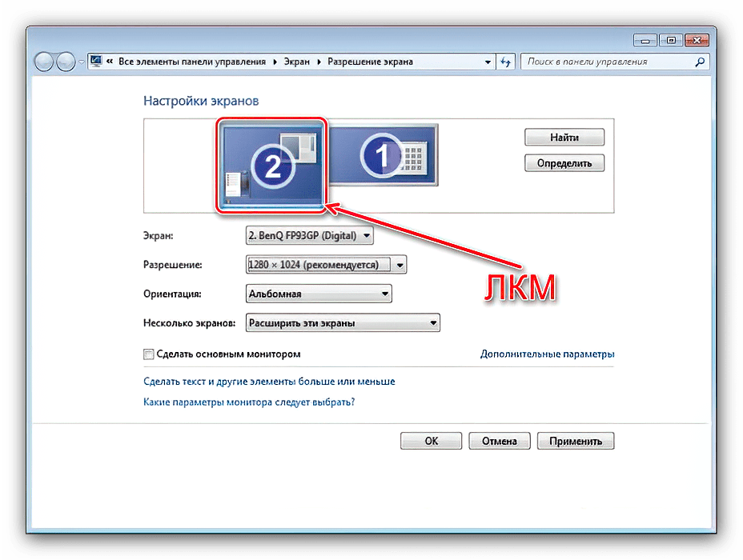Click the Экран: label
This screenshot has height=560, width=743.
pyautogui.click(x=159, y=235)
